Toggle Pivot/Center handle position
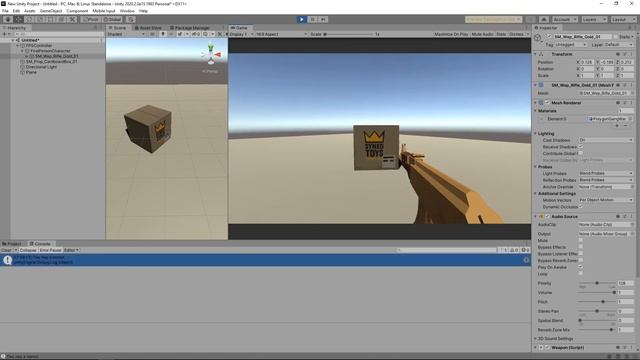This screenshot has width=640, height=360. (x=91, y=19)
